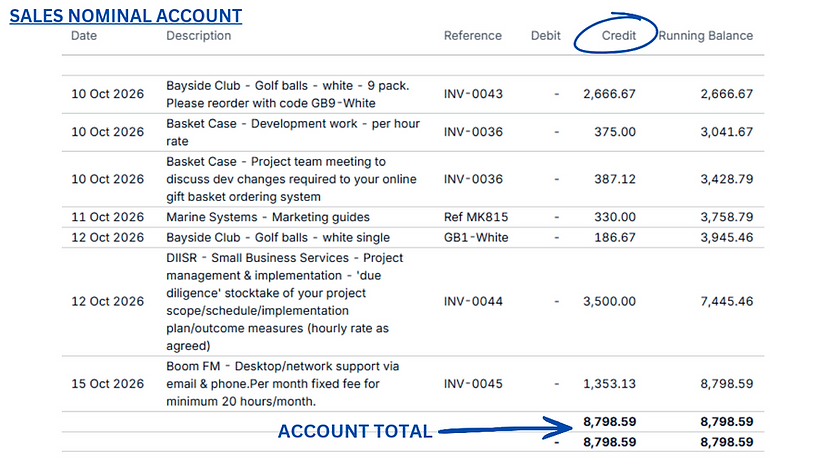Click credit amount 186.67
This screenshot has height=473, width=840.
[615, 238]
